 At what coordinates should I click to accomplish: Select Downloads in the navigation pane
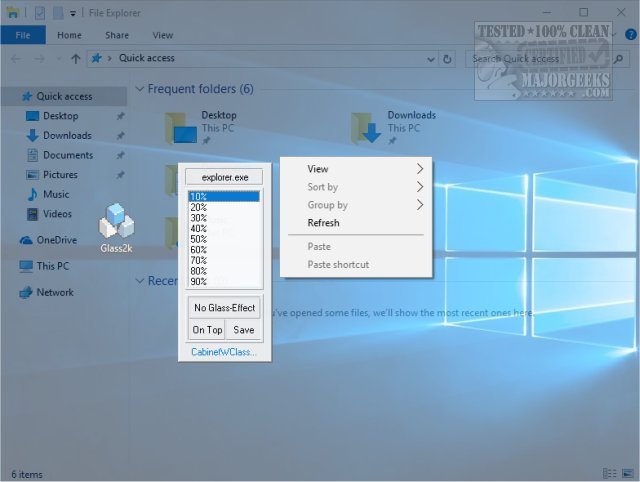(x=67, y=135)
